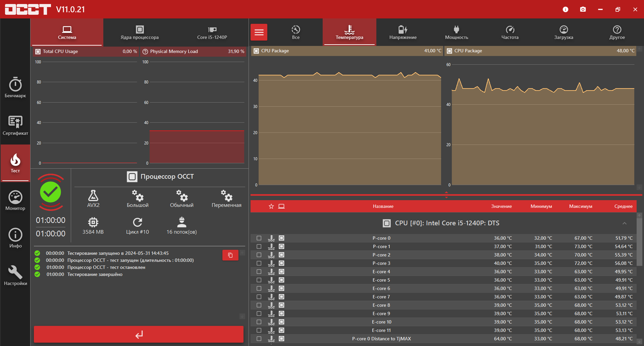Click the favorites star column icon
The image size is (644, 346).
click(271, 206)
